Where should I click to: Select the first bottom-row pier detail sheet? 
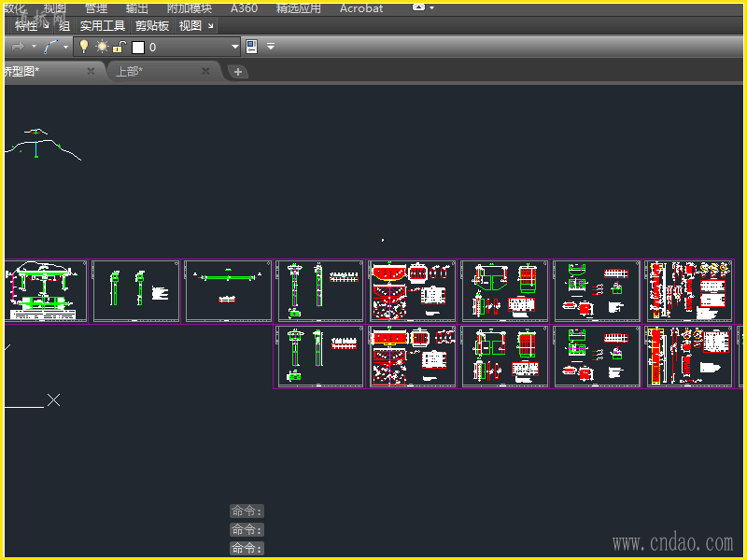[320, 357]
